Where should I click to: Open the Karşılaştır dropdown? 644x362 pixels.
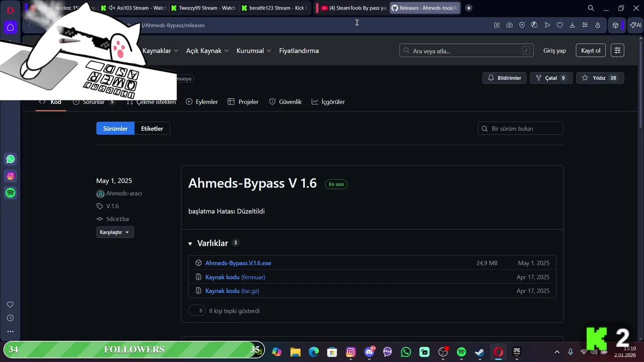(115, 232)
